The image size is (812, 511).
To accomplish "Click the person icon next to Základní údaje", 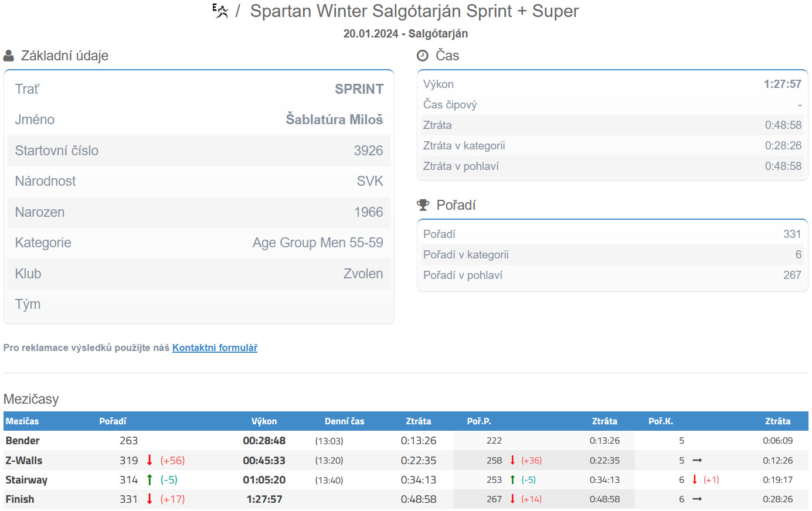I will 9,56.
